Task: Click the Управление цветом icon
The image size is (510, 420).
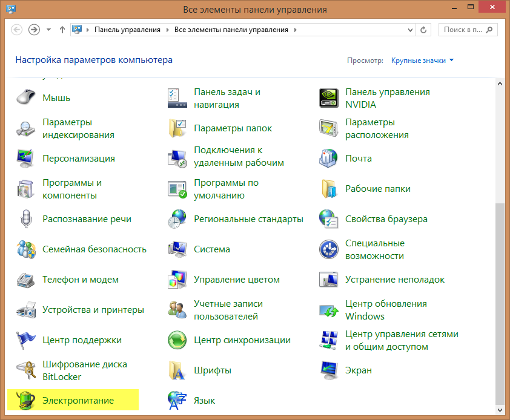Action: click(177, 280)
